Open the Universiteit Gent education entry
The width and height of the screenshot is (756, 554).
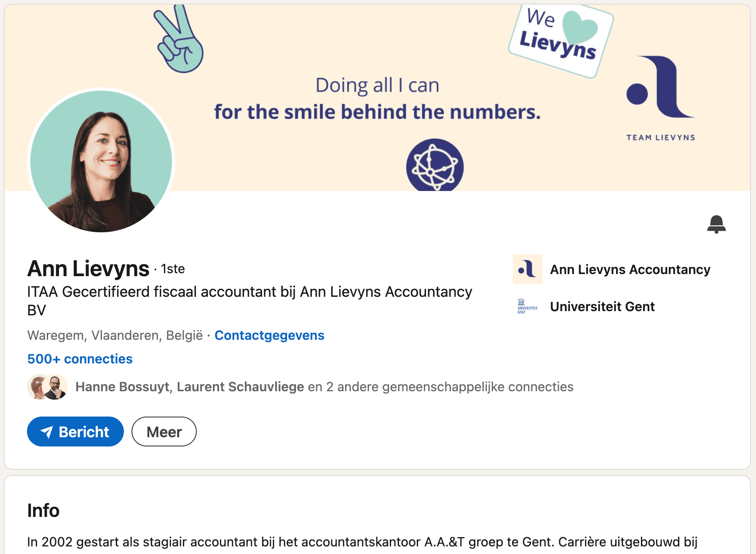(x=602, y=307)
